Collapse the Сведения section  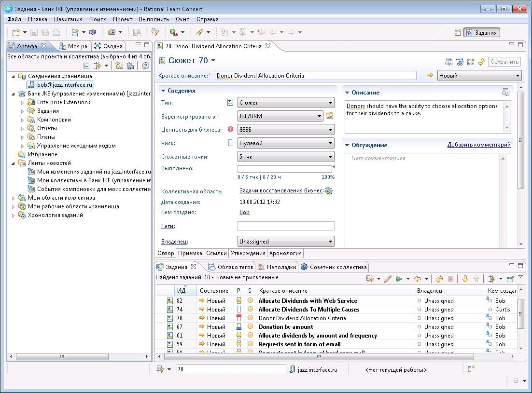[x=163, y=91]
